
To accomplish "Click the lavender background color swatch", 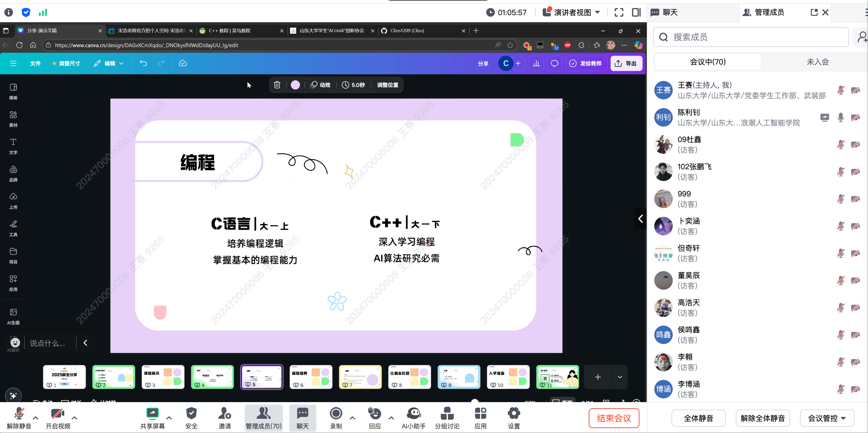I will 295,85.
